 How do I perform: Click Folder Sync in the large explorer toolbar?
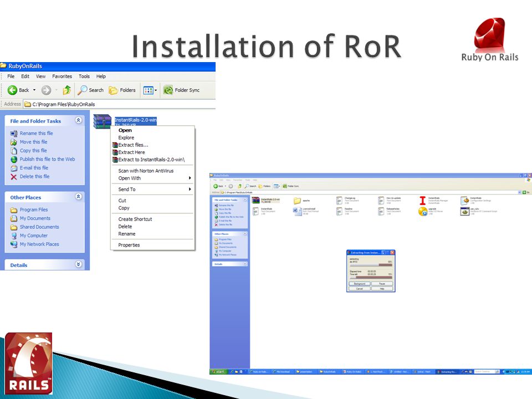[x=181, y=90]
